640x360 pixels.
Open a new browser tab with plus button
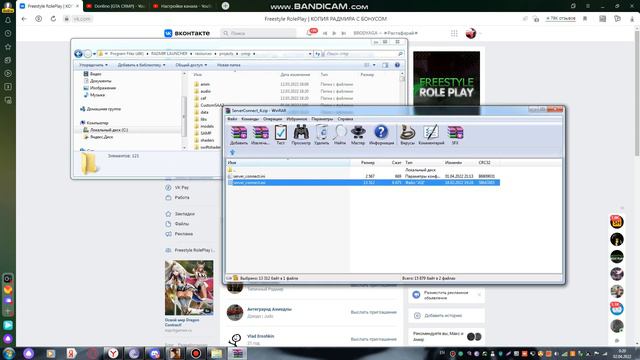[225, 6]
